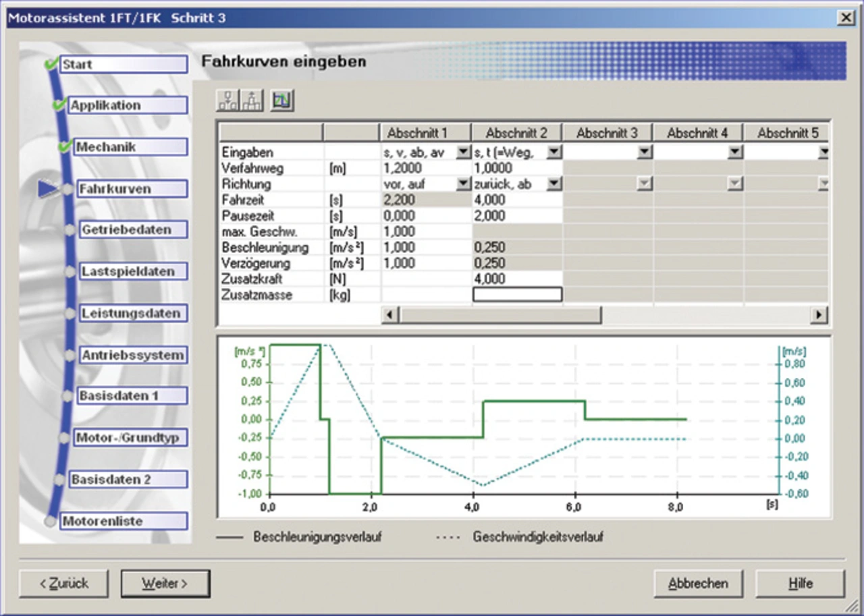The width and height of the screenshot is (864, 616).
Task: Open Hilfe via the button
Action: click(800, 584)
